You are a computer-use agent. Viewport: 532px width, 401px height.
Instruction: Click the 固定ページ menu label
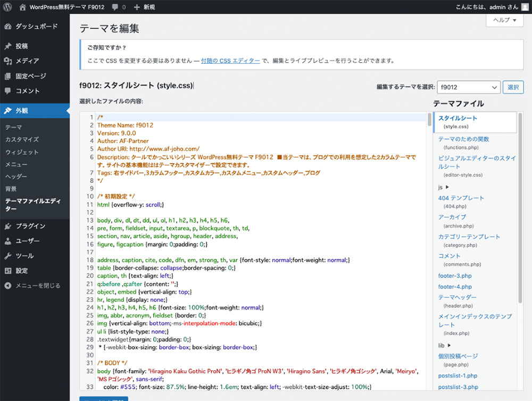(31, 77)
